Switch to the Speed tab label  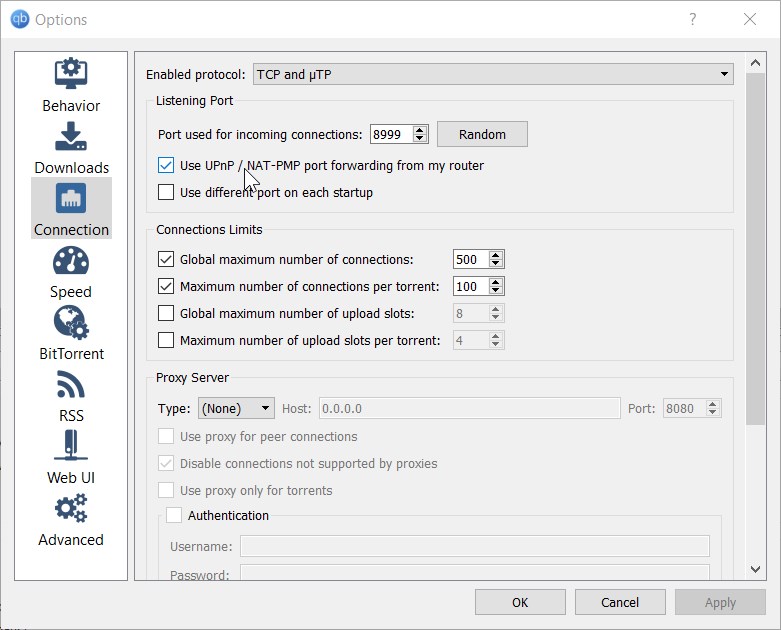coord(71,291)
